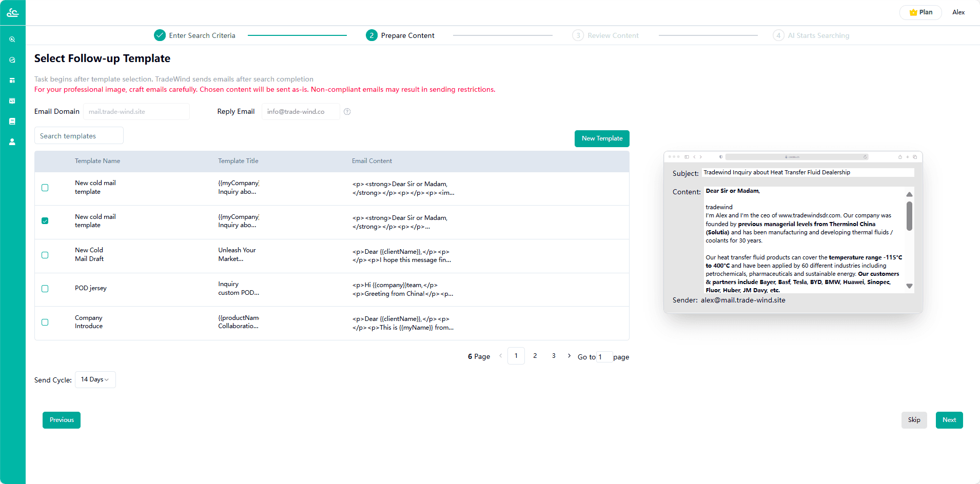Open the search magnifier sidebar icon

pyautogui.click(x=12, y=39)
